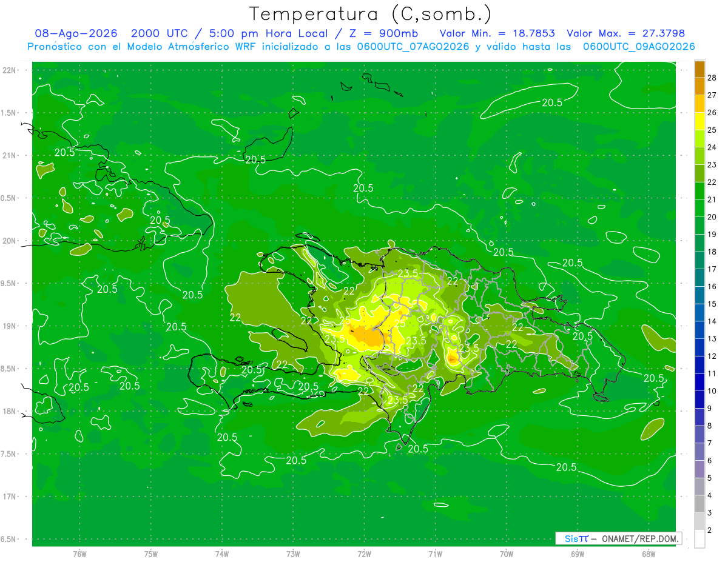Click the "72W" longitude axis label

point(364,554)
